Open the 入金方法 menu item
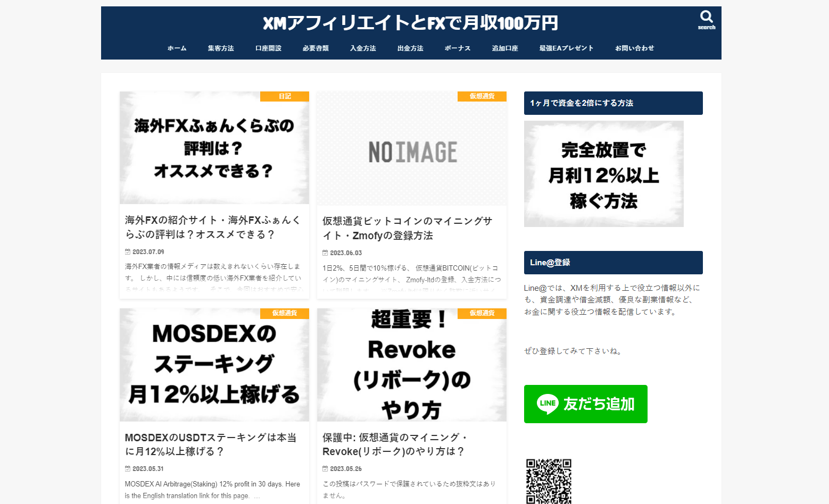The height and width of the screenshot is (504, 829). pos(363,48)
